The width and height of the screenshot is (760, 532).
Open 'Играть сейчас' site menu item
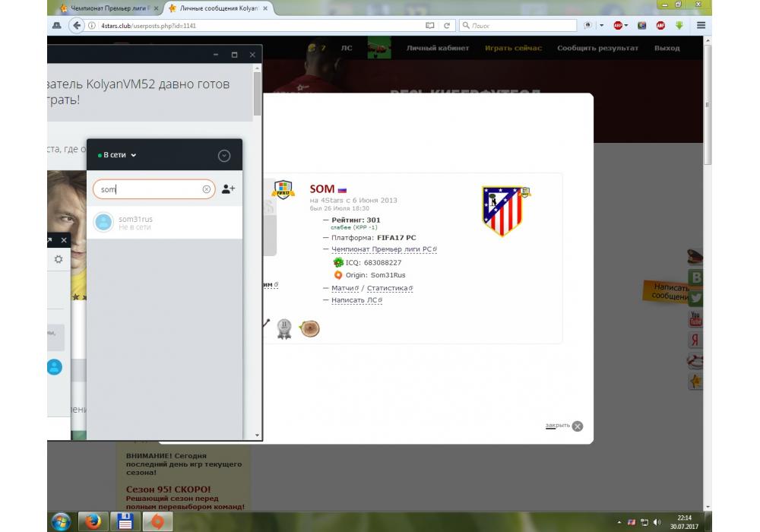coord(513,48)
